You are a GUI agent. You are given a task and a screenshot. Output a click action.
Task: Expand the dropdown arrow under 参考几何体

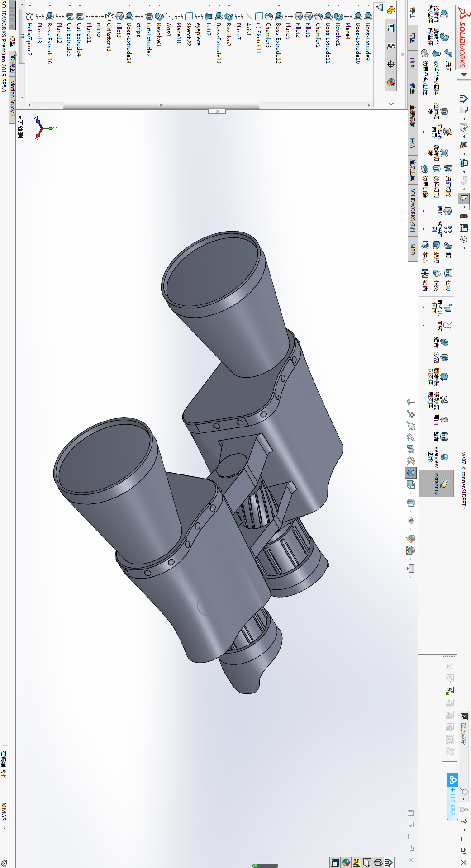(424, 308)
